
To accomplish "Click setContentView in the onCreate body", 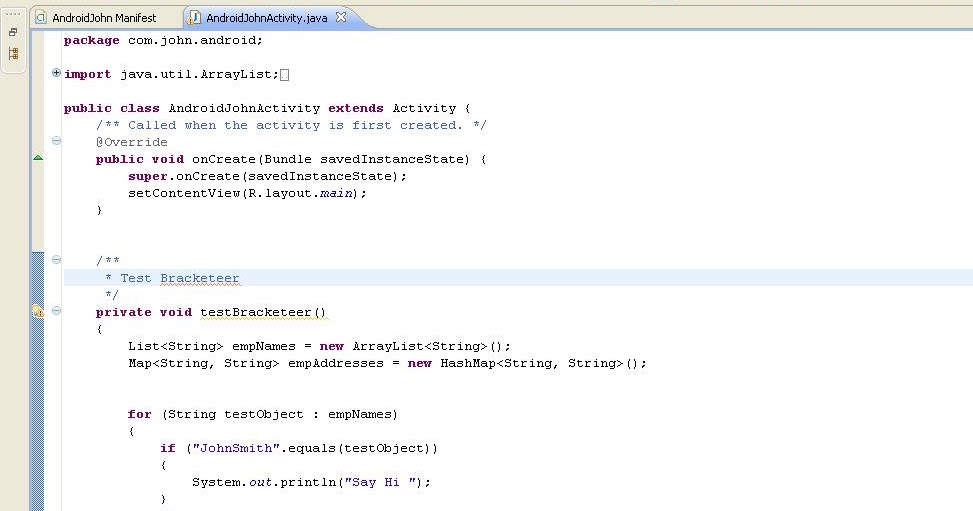I will pos(184,193).
